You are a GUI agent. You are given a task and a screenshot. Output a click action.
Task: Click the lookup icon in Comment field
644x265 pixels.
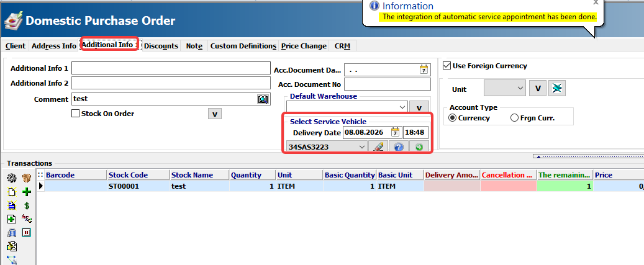263,99
